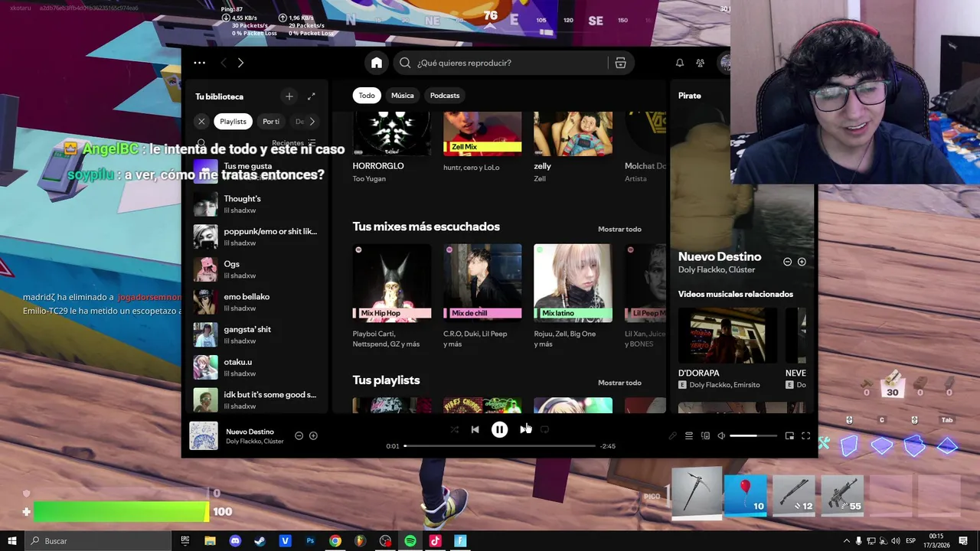Select Por ti library filter
This screenshot has width=980, height=551.
[x=271, y=122]
